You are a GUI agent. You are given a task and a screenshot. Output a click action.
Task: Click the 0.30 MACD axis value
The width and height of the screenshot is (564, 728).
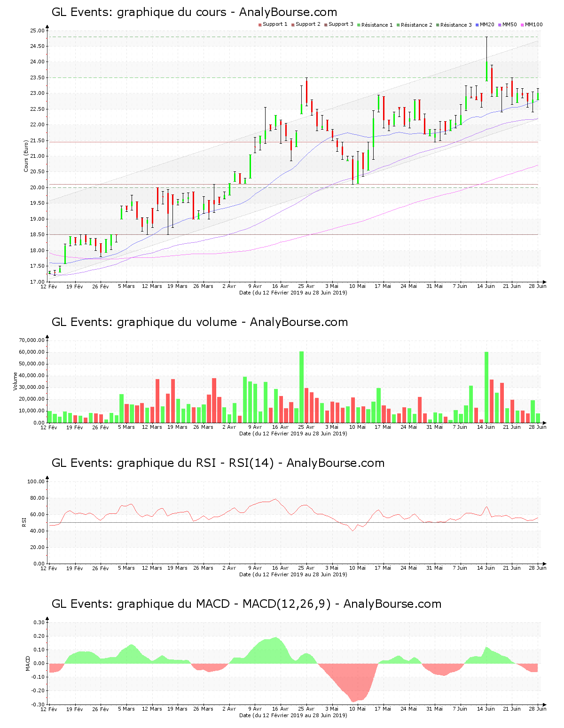[x=39, y=622]
